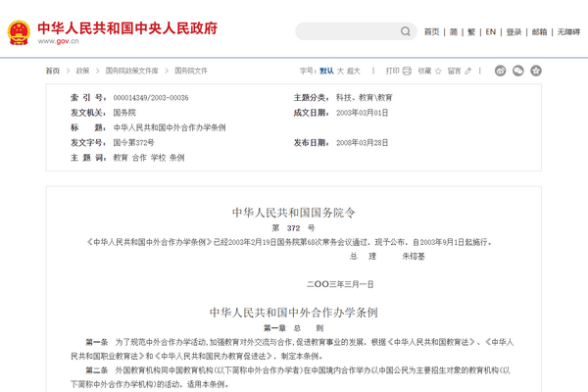Click the 第 372 号 line
The width and height of the screenshot is (588, 392).
[293, 228]
